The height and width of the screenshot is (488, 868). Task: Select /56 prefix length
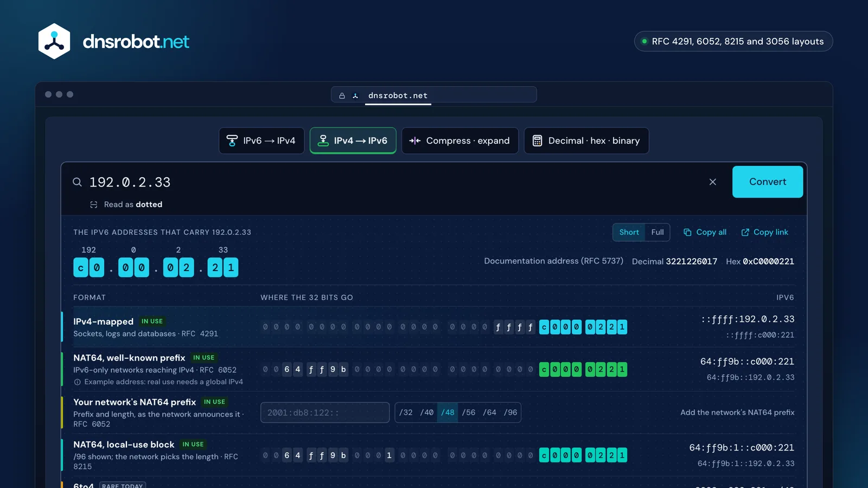469,413
